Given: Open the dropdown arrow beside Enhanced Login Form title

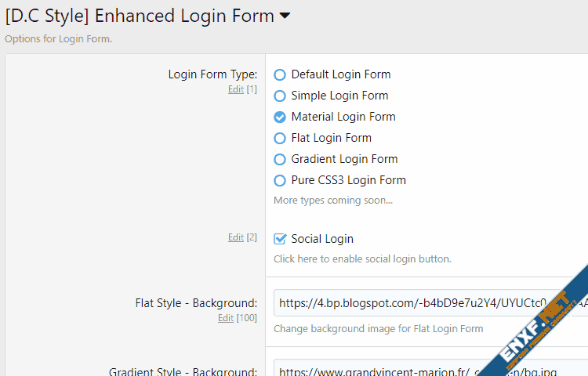Looking at the screenshot, I should [285, 16].
